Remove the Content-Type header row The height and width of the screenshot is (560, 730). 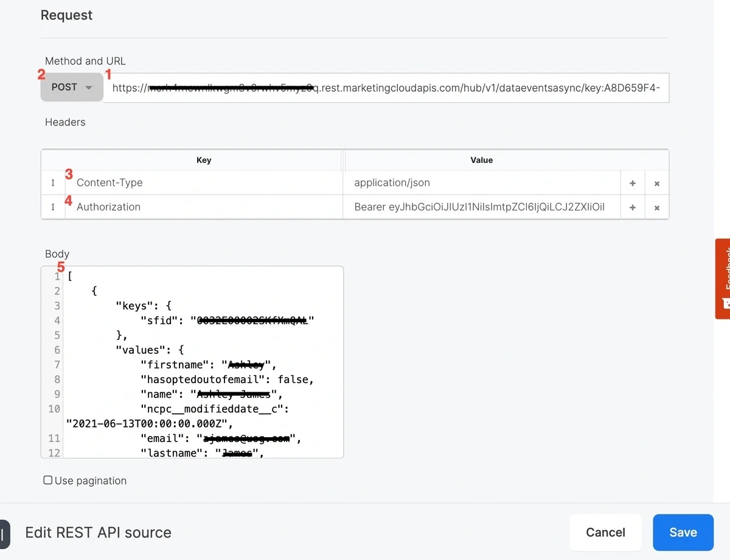click(657, 183)
